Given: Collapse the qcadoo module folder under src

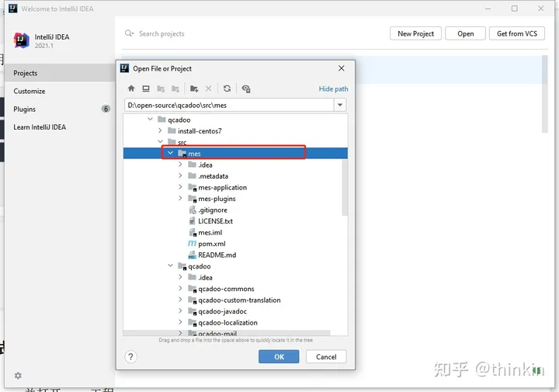Looking at the screenshot, I should (x=170, y=265).
